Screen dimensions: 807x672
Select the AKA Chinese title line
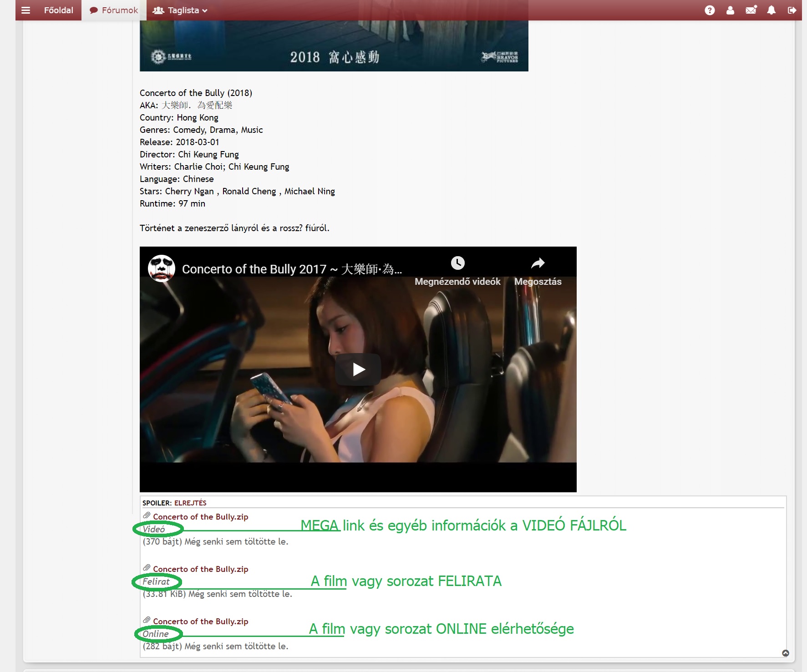click(x=186, y=105)
